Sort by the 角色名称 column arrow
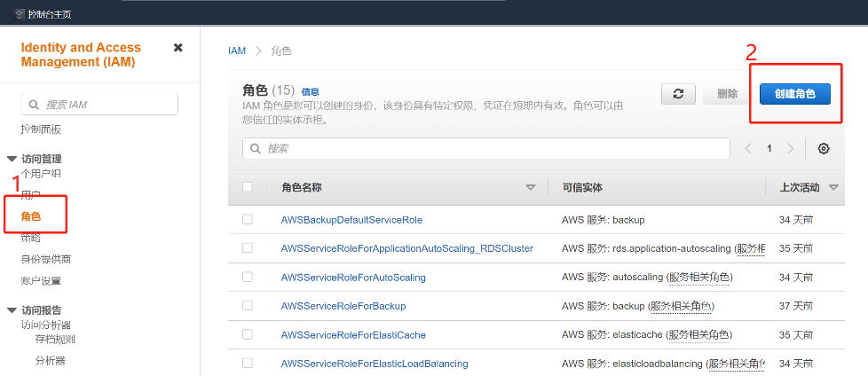868x376 pixels. click(x=531, y=187)
